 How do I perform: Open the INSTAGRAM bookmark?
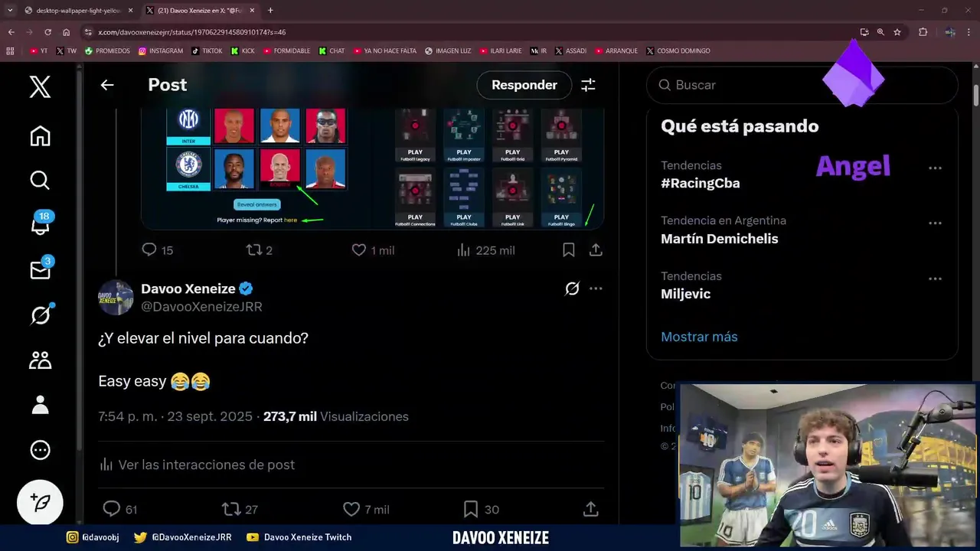(x=161, y=51)
